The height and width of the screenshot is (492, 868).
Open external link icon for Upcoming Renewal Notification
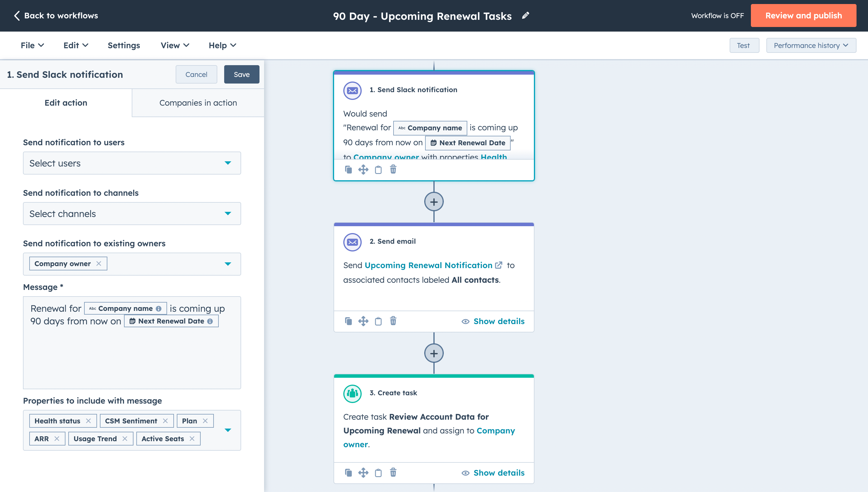tap(499, 265)
